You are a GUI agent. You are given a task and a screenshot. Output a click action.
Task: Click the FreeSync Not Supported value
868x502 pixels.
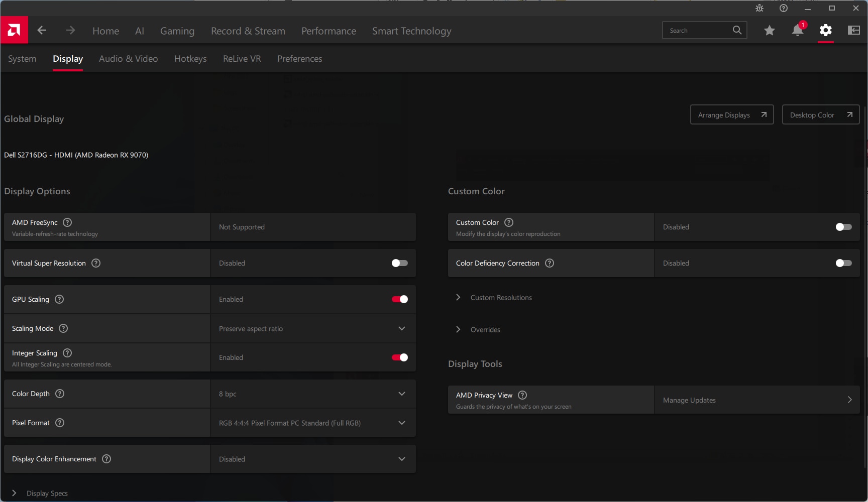pos(242,227)
